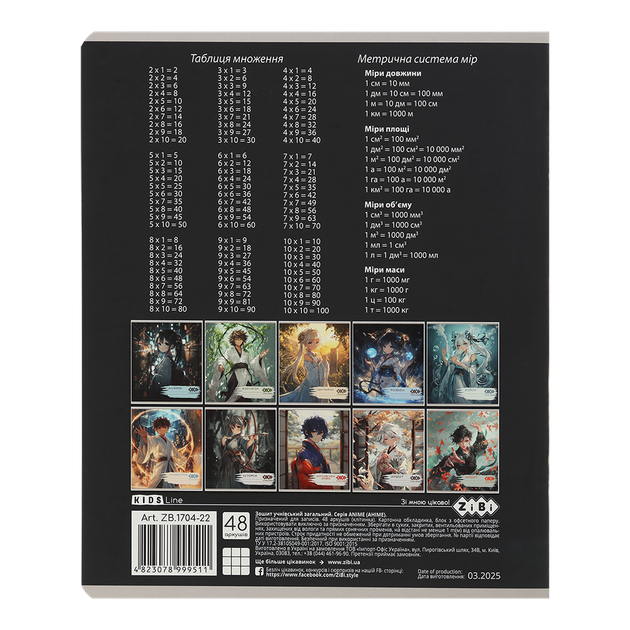Screen dimensions: 630x630
Task: Click the line '1 мл = 1 см³'
Action: click(385, 245)
